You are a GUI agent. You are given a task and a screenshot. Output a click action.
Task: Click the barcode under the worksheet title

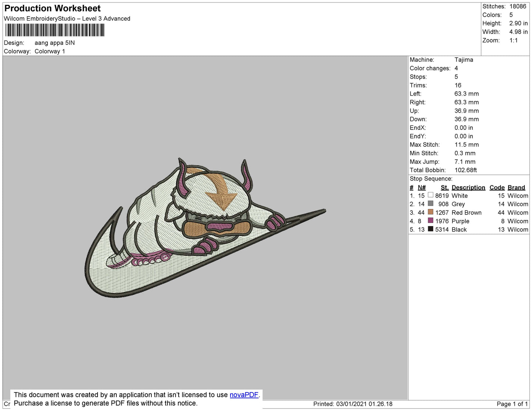[55, 30]
